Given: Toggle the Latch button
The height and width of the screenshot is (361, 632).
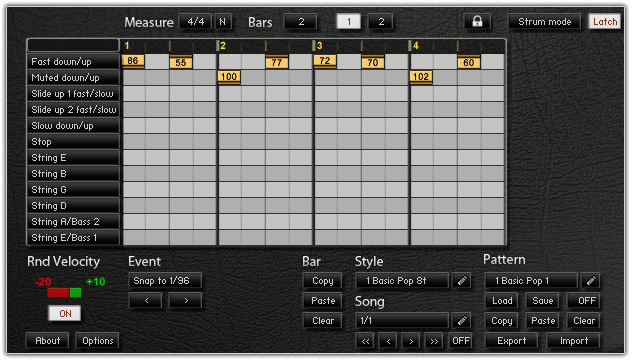Looking at the screenshot, I should coord(605,21).
